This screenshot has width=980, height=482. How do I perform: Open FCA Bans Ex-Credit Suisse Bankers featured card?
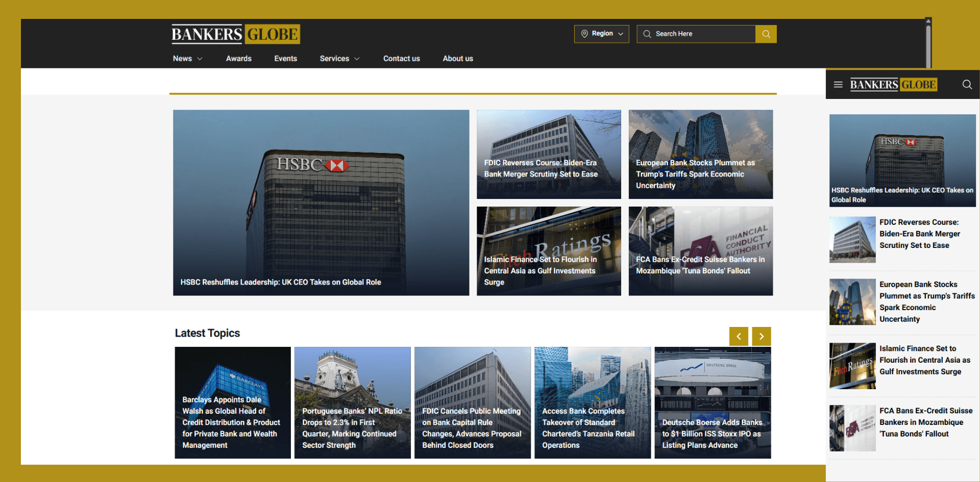(701, 251)
